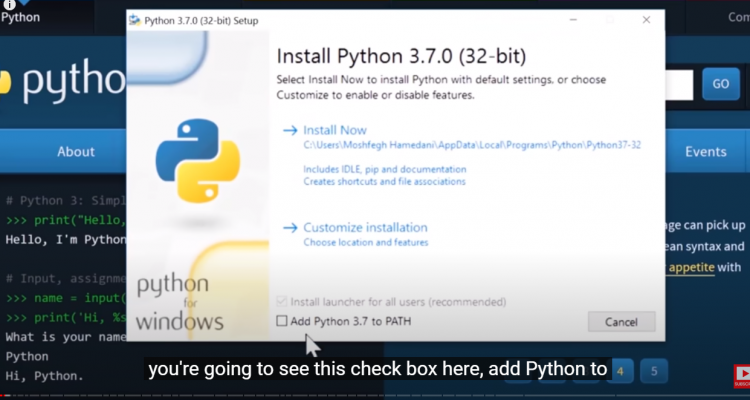The height and width of the screenshot is (400, 750).
Task: Click 'Choose location and features' text
Action: click(365, 243)
